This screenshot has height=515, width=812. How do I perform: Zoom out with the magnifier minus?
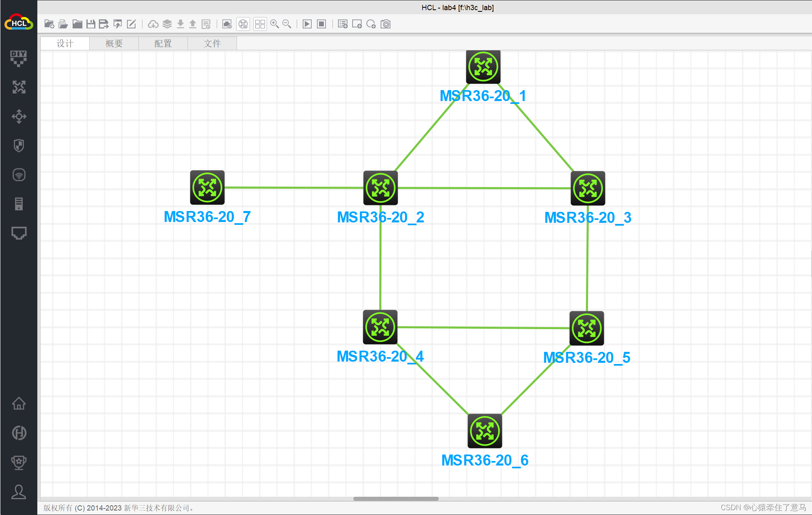click(287, 24)
